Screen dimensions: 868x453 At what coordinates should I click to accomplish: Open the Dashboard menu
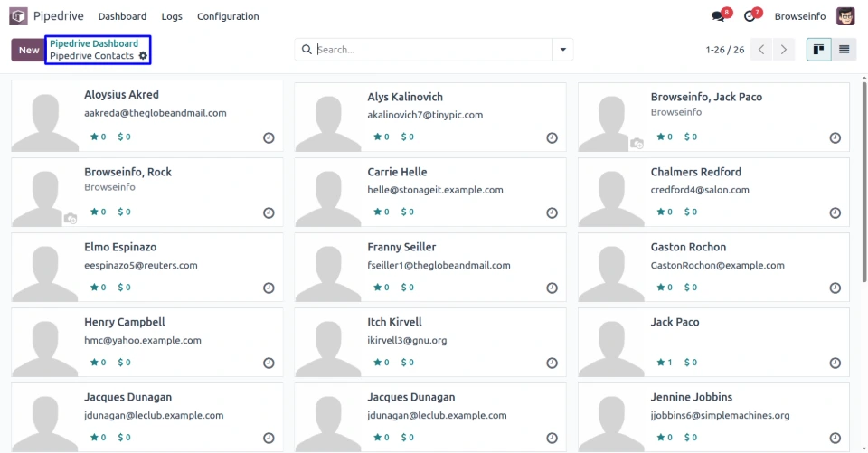(x=122, y=16)
